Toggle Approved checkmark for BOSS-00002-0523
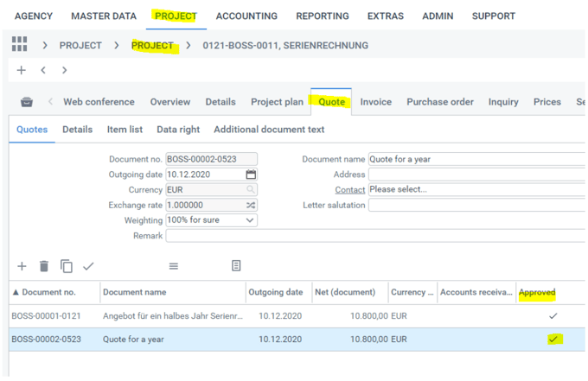The image size is (588, 381). 553,340
